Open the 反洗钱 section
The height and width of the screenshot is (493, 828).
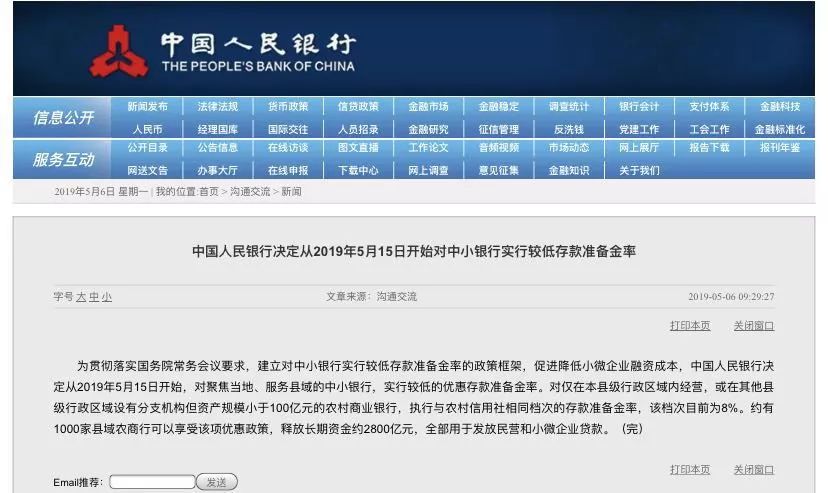568,129
